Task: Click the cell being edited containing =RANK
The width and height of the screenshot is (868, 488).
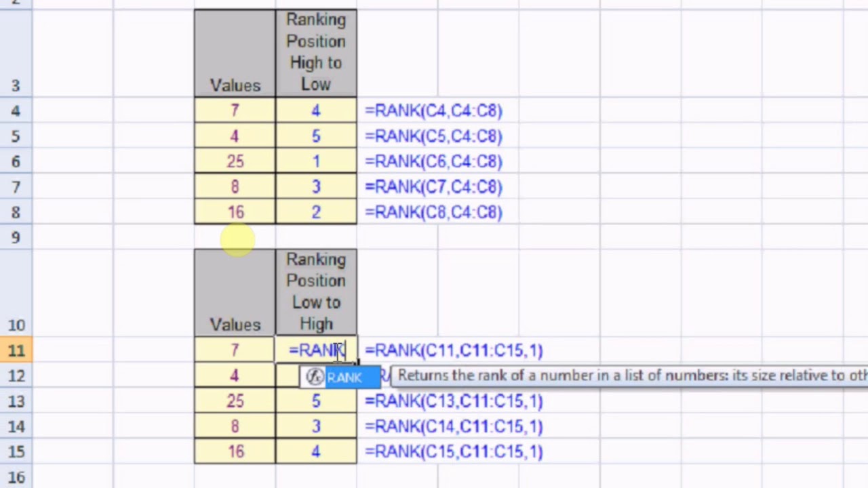Action: 316,350
